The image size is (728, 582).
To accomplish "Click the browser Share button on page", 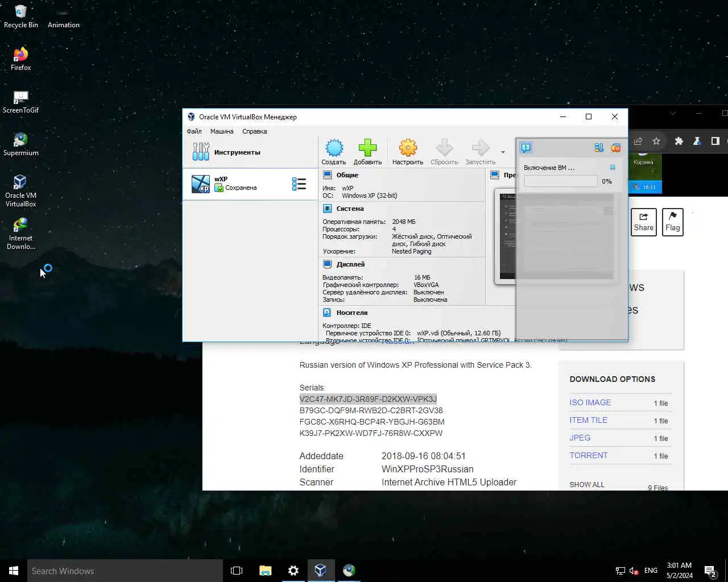I will (x=643, y=222).
